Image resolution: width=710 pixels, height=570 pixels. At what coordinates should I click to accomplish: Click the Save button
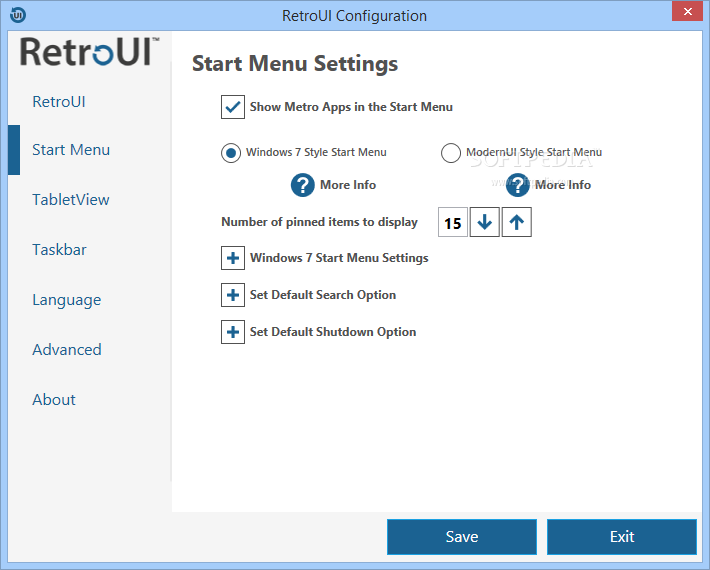tap(462, 537)
